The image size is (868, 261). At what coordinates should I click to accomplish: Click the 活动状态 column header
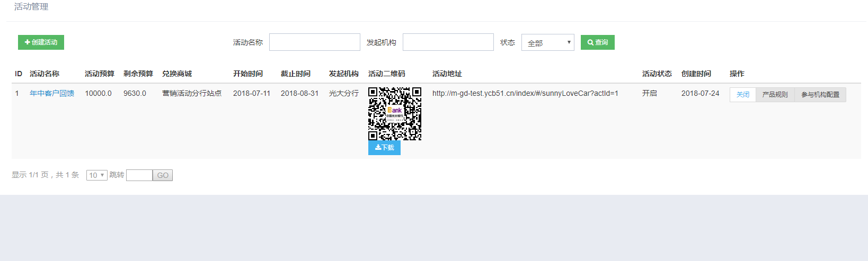pos(657,74)
